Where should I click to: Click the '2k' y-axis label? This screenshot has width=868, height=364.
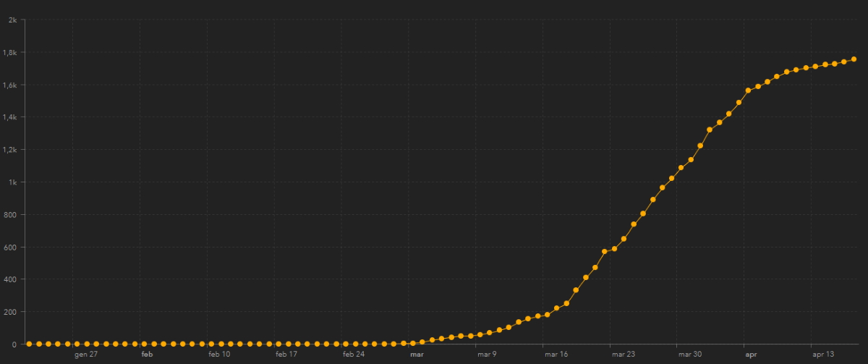13,20
